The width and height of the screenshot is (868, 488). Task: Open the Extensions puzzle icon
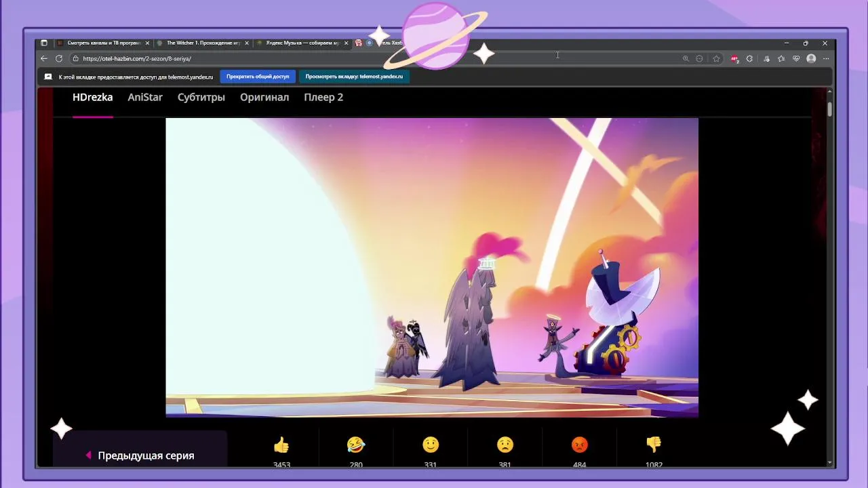(x=749, y=59)
